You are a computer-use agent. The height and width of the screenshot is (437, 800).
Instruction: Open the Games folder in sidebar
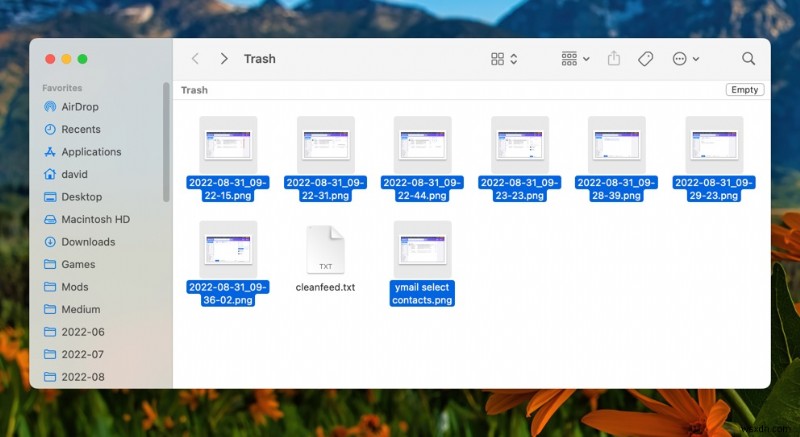click(x=70, y=264)
